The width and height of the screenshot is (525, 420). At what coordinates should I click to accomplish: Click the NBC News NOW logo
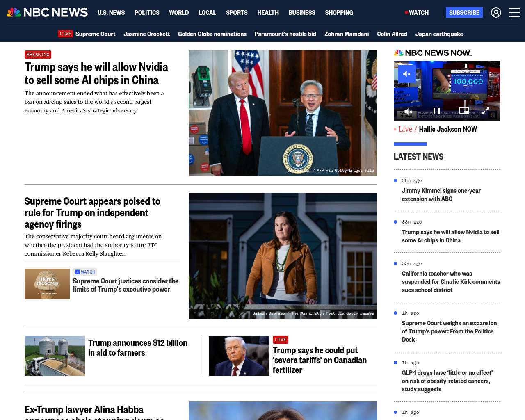click(x=433, y=53)
